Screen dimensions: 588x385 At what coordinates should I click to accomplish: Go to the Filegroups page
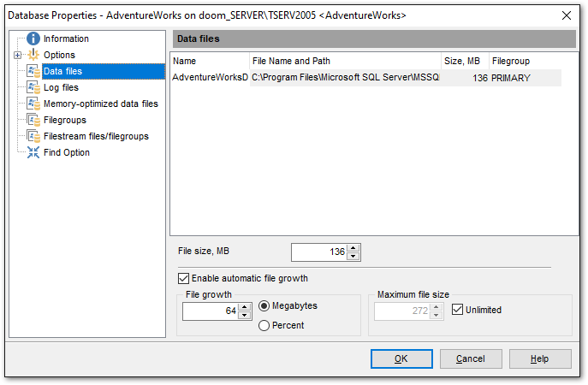coord(65,120)
